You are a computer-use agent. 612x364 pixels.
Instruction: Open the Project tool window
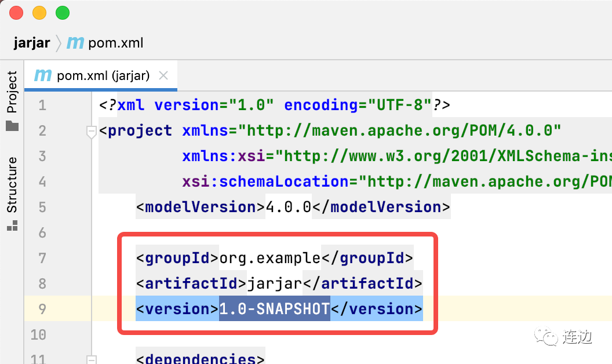point(12,101)
